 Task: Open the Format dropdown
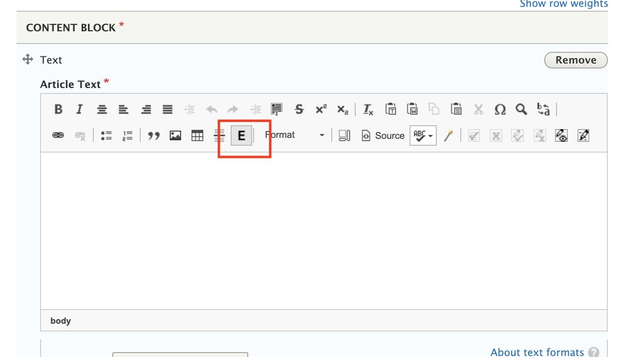click(295, 135)
